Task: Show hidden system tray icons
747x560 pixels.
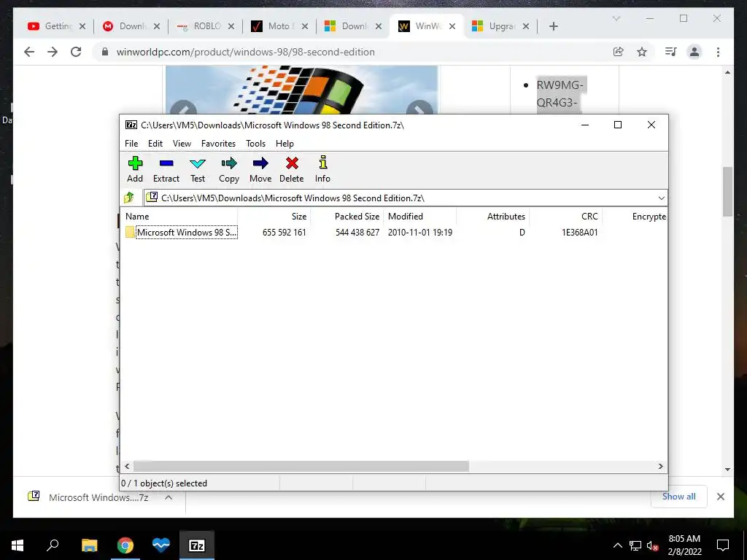Action: [617, 545]
